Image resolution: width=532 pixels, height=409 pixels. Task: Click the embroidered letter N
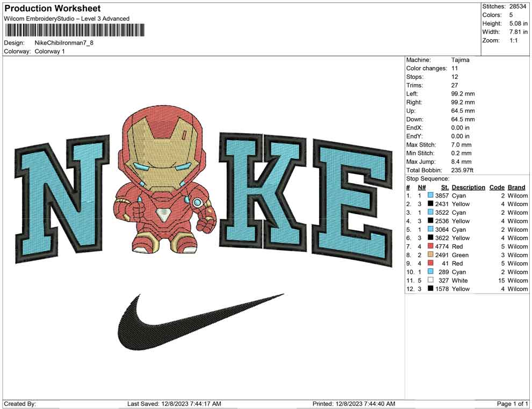click(62, 198)
